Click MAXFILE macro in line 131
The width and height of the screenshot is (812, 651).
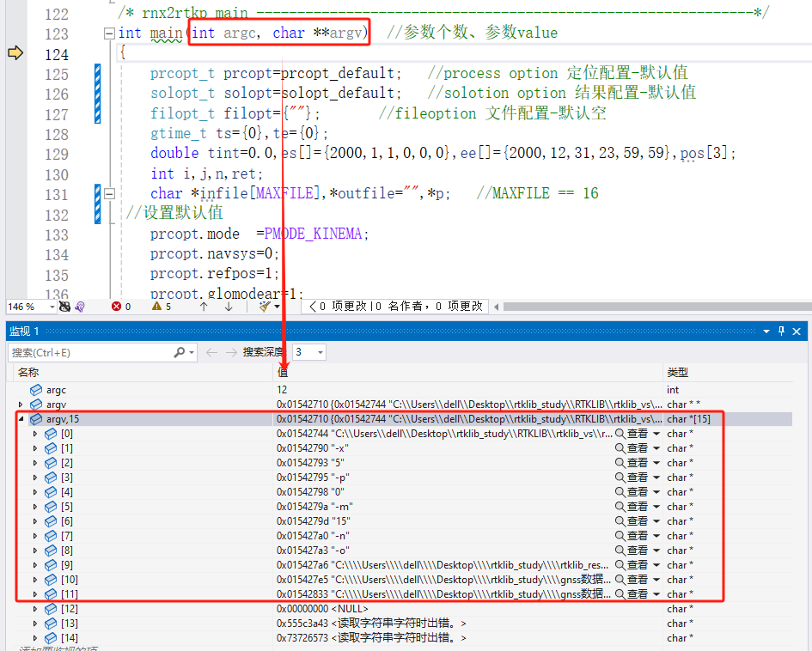point(284,193)
